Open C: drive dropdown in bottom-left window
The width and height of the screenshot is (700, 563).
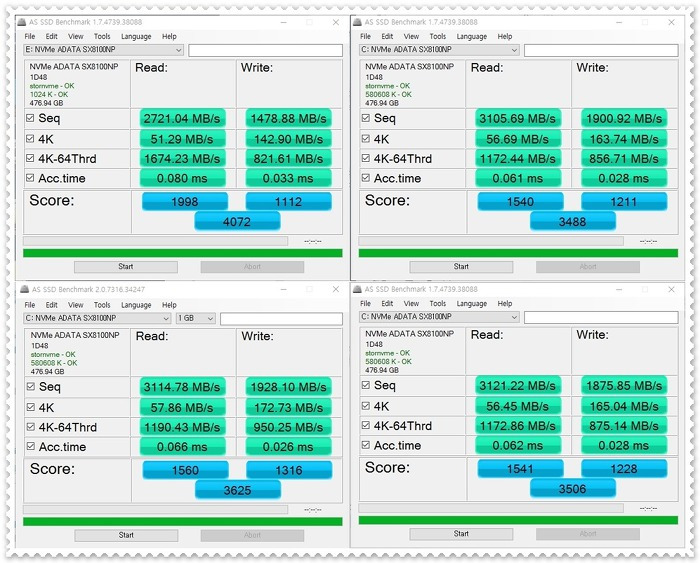pyautogui.click(x=97, y=318)
